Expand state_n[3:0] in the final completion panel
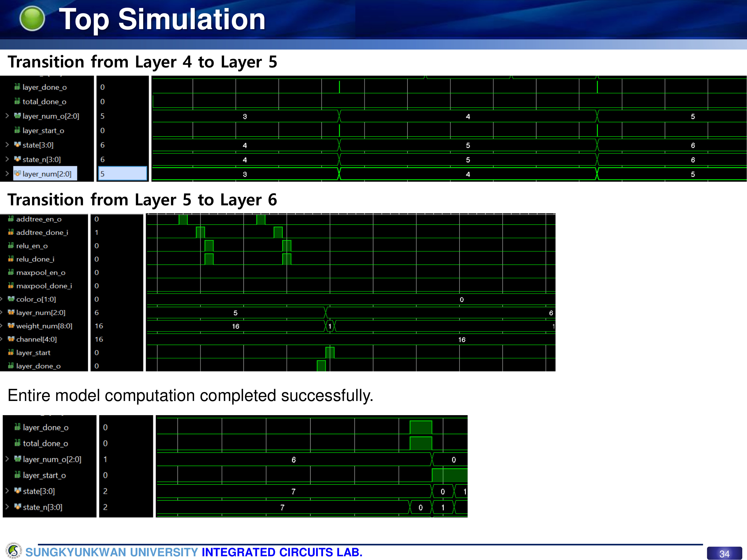The image size is (747, 560). coord(7,507)
